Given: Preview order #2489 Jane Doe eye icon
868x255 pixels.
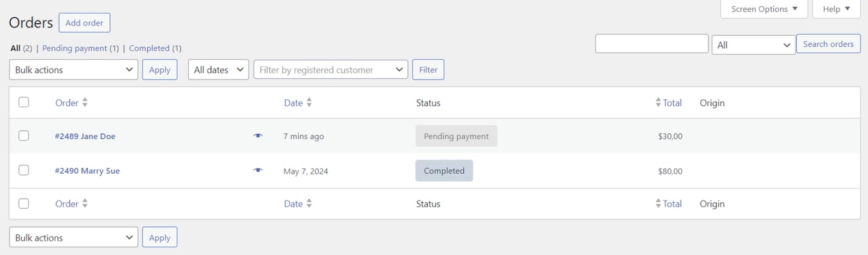Looking at the screenshot, I should pyautogui.click(x=258, y=136).
